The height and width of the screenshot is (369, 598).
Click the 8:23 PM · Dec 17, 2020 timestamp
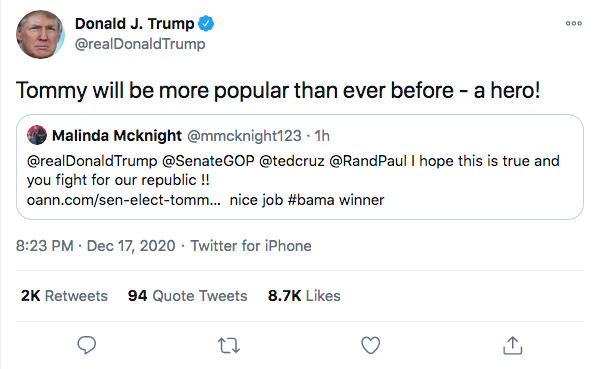(95, 246)
